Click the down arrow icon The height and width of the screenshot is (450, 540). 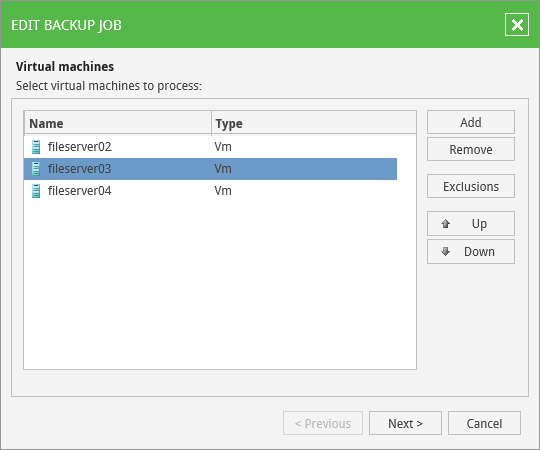tap(445, 252)
